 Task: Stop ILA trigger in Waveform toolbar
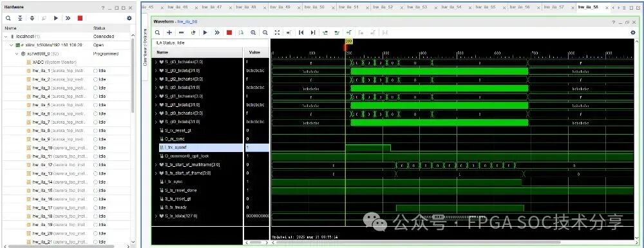click(x=229, y=32)
